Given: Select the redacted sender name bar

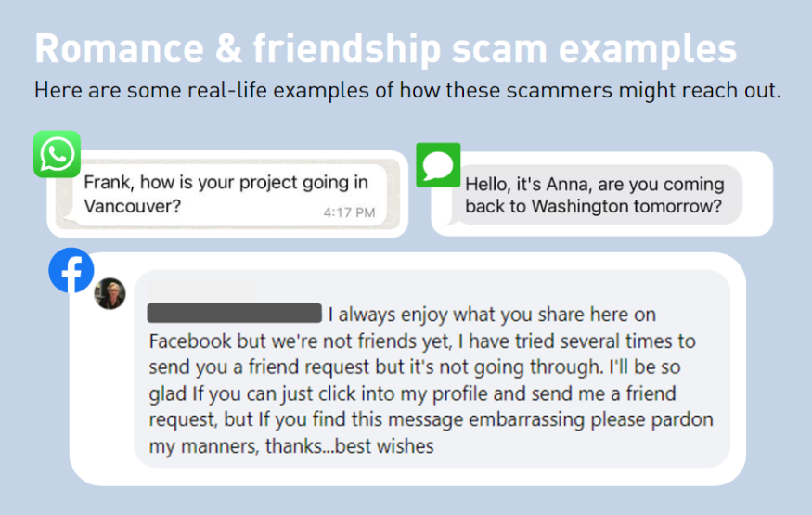Looking at the screenshot, I should [x=235, y=313].
